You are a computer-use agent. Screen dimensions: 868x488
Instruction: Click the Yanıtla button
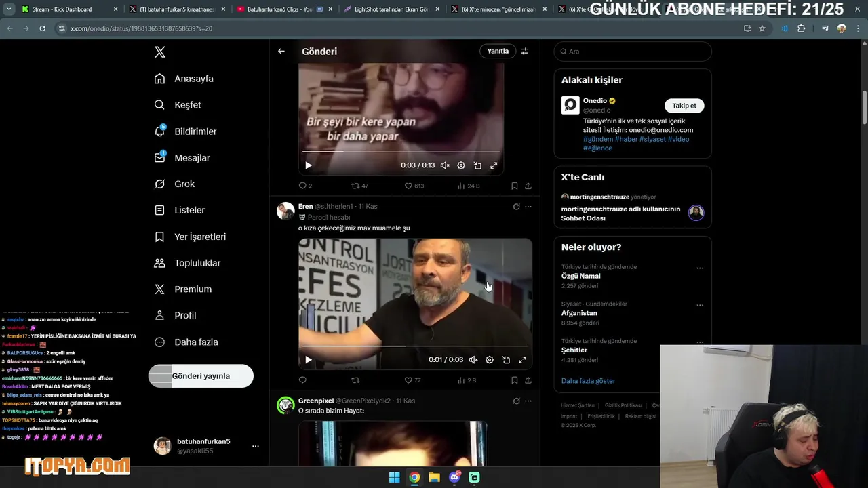[x=498, y=52]
